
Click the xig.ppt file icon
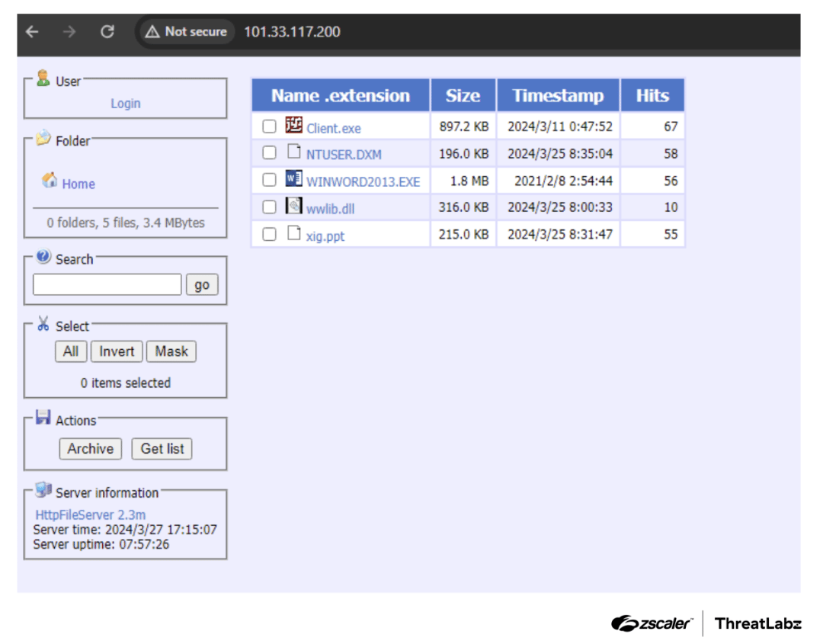tap(294, 233)
